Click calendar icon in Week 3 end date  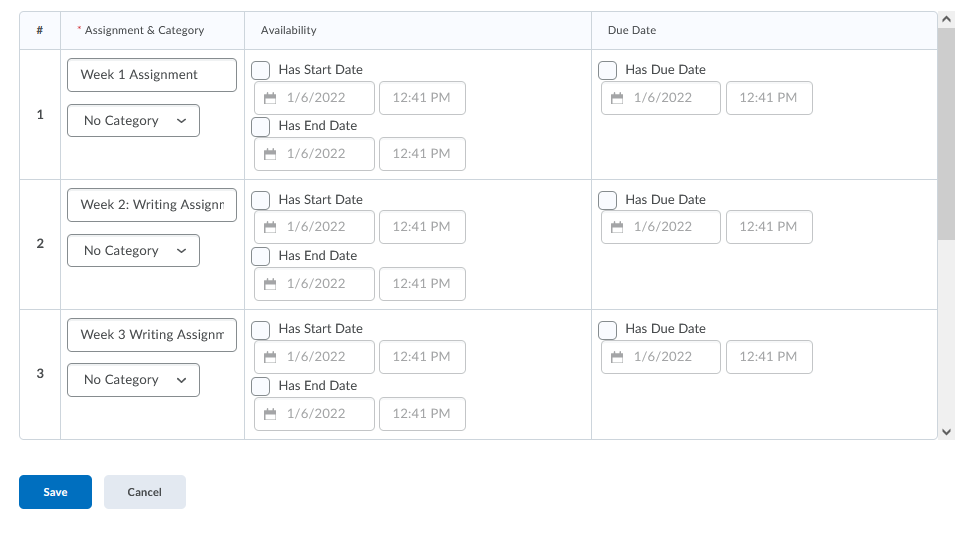click(x=270, y=414)
